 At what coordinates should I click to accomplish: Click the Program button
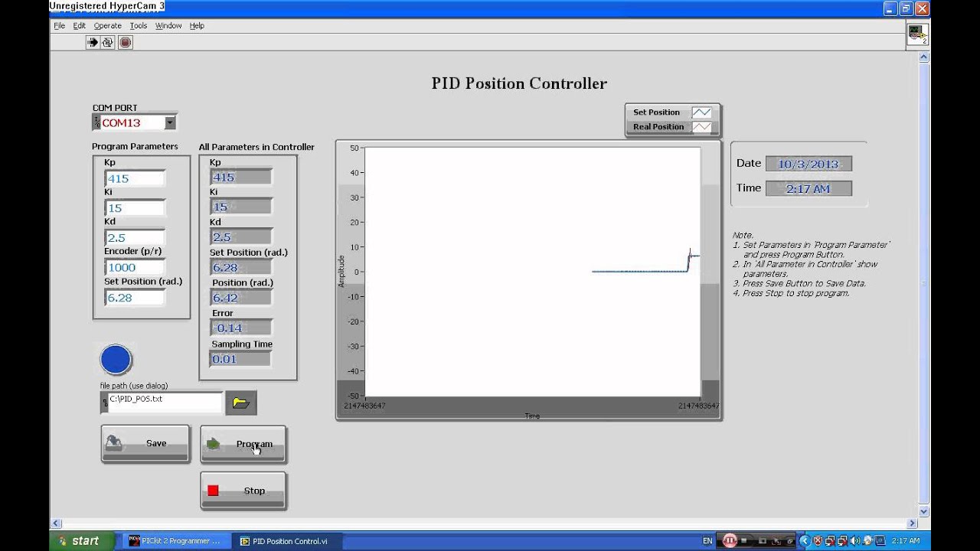tap(243, 444)
